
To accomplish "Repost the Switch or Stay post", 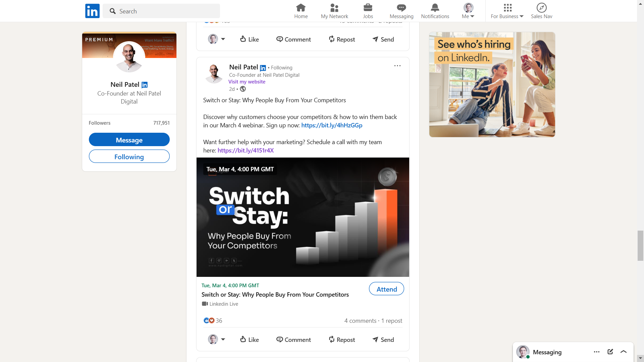I will tap(342, 340).
